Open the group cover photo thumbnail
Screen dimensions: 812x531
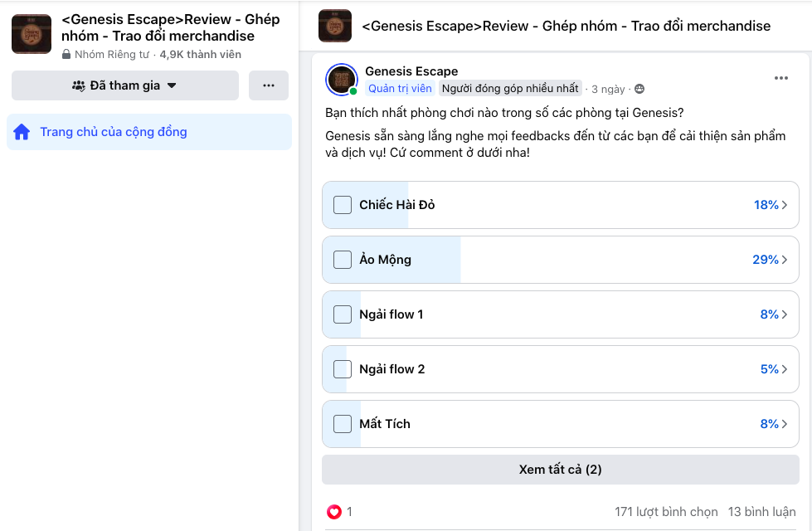point(31,33)
